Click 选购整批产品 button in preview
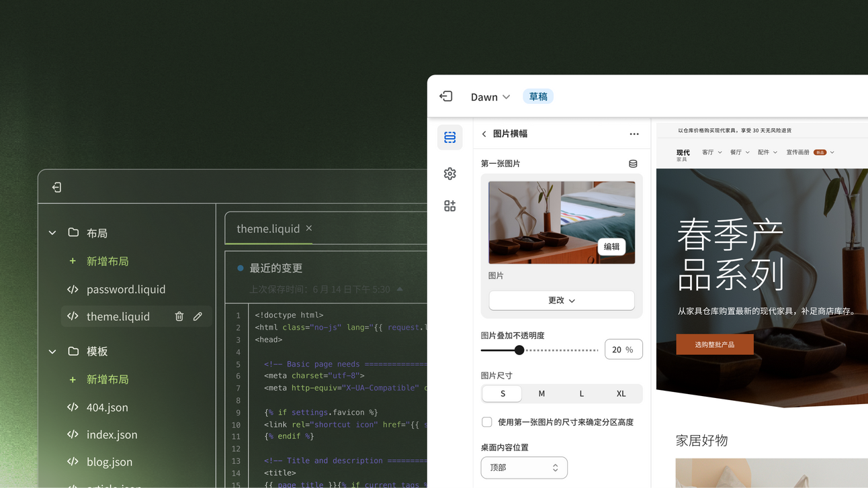This screenshot has width=868, height=488. pos(715,344)
